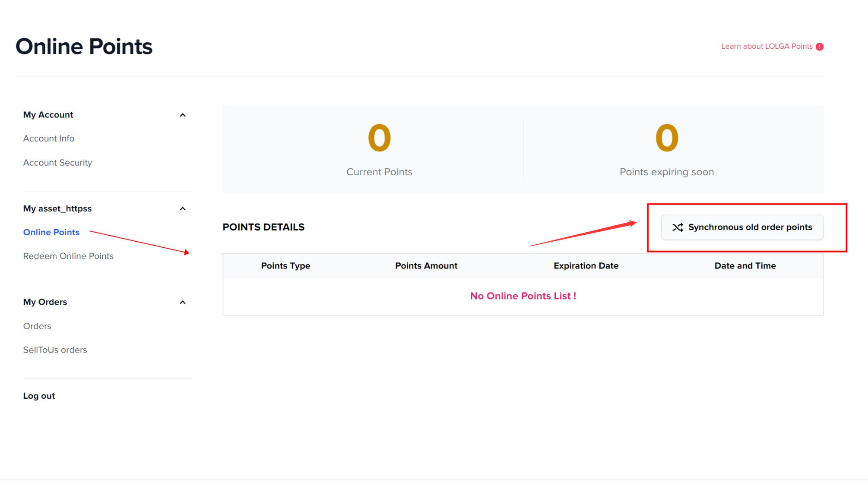Click the Current Points value

[379, 138]
